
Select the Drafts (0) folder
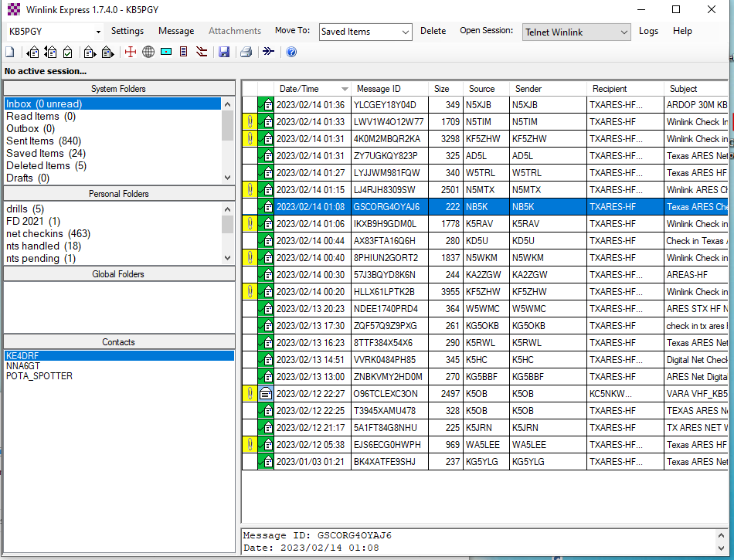click(28, 178)
